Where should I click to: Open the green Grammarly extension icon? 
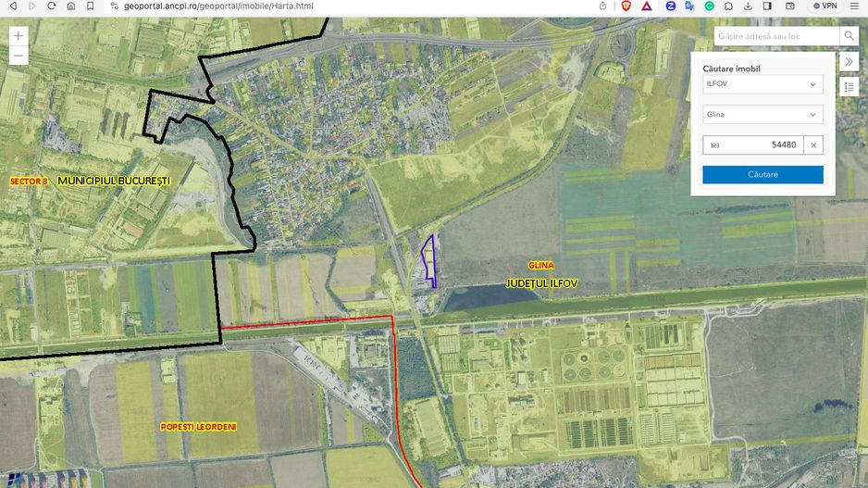pos(709,6)
